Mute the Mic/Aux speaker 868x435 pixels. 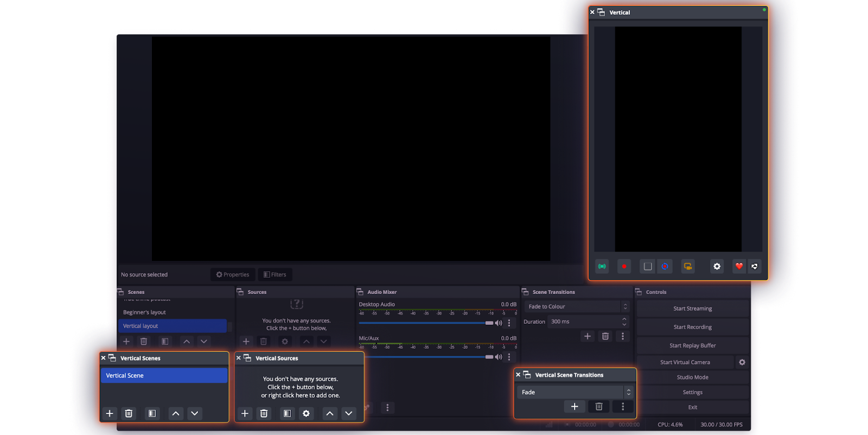pyautogui.click(x=499, y=357)
